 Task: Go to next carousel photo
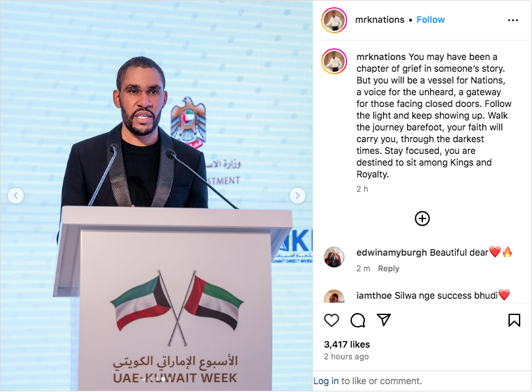pos(298,196)
